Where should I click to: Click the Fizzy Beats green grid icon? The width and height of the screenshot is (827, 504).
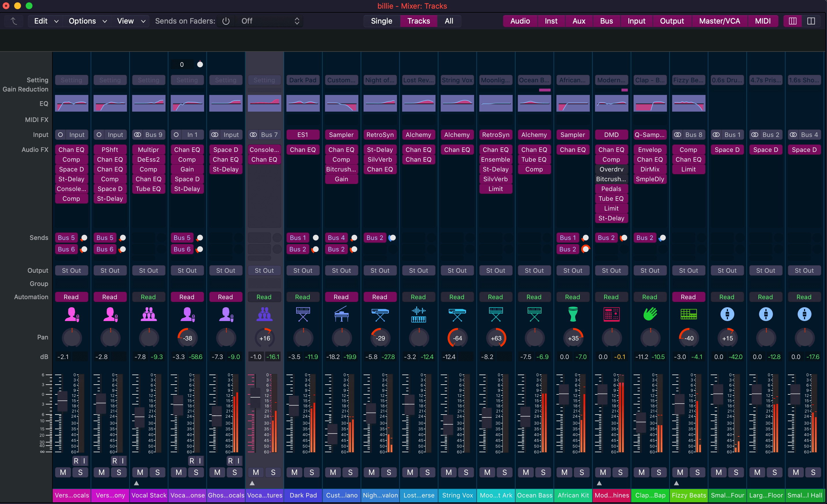[688, 314]
